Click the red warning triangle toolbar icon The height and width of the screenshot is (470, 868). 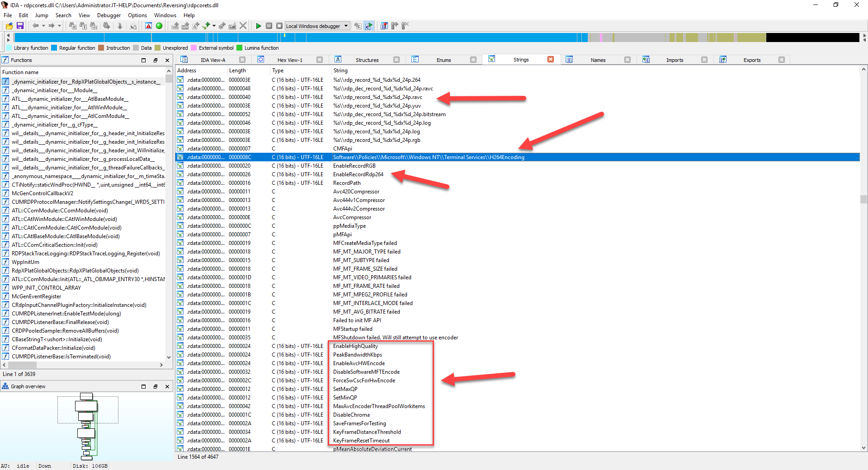point(148,26)
